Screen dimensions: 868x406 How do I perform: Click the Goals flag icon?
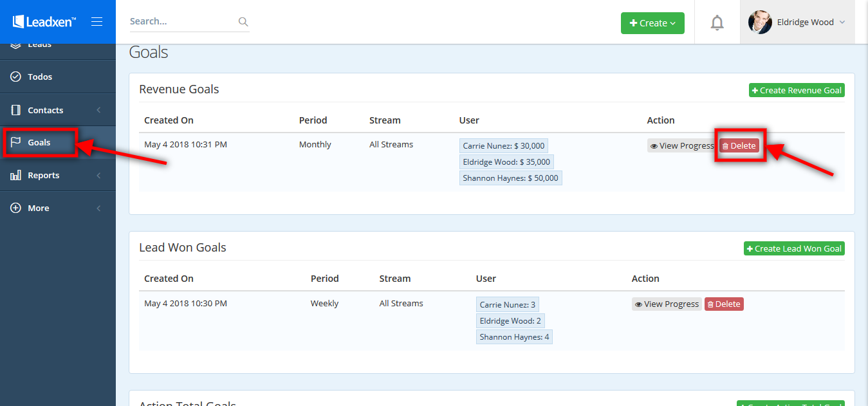point(16,142)
